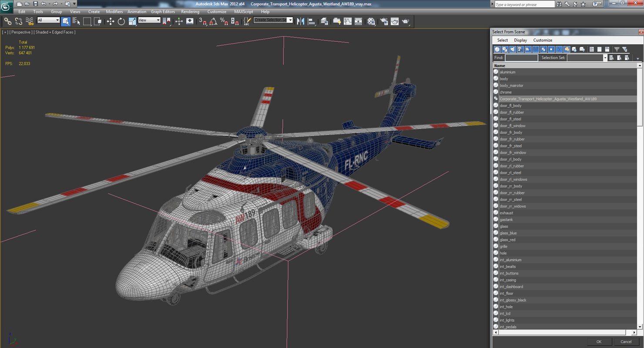Toggle Display Space Warps filter
The image size is (644, 348).
(x=536, y=49)
